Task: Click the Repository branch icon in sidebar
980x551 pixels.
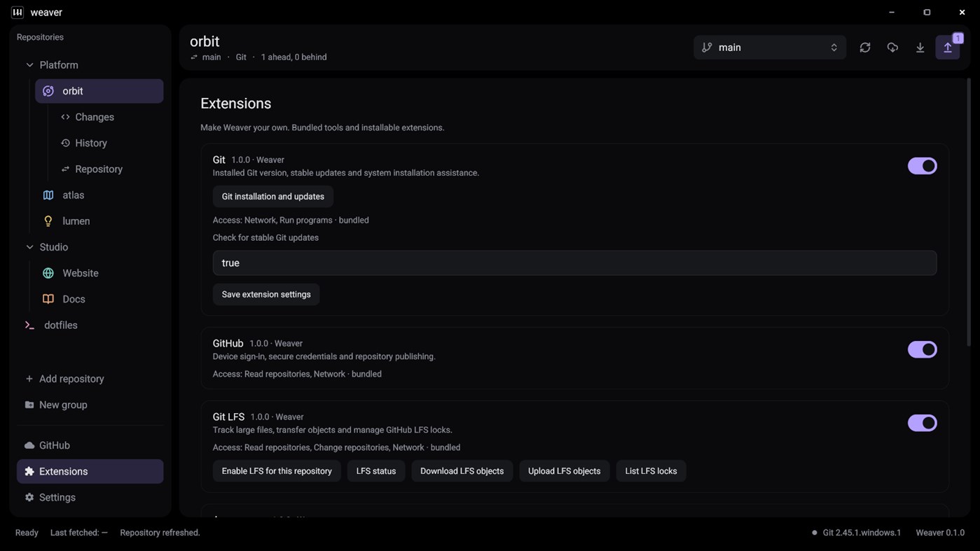Action: [x=65, y=169]
